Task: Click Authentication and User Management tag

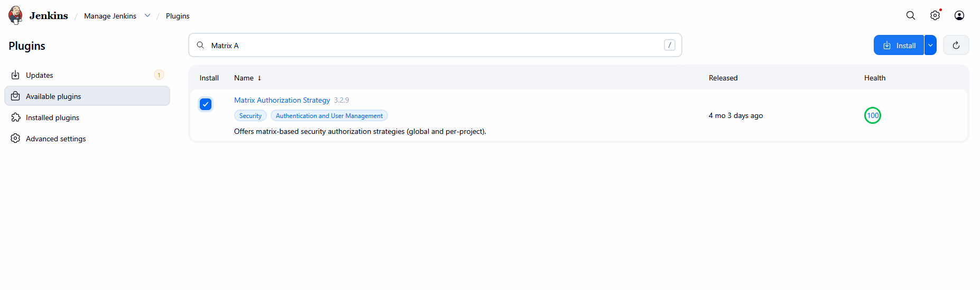Action: [x=329, y=116]
